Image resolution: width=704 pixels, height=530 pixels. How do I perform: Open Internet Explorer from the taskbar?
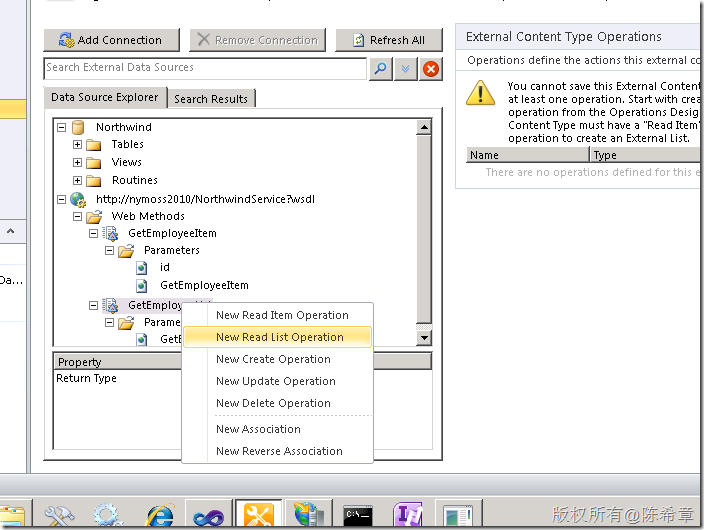159,513
